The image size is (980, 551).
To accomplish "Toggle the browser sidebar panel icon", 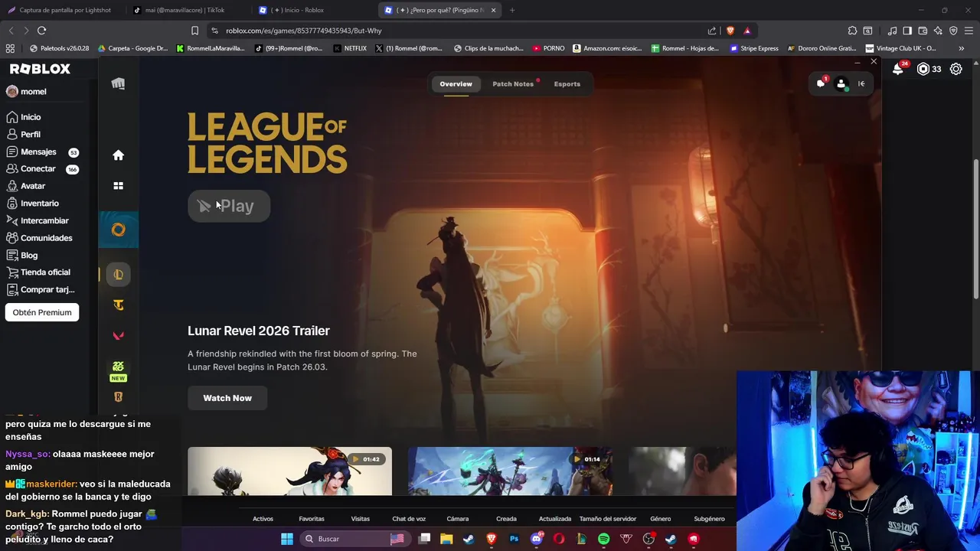I will (907, 31).
